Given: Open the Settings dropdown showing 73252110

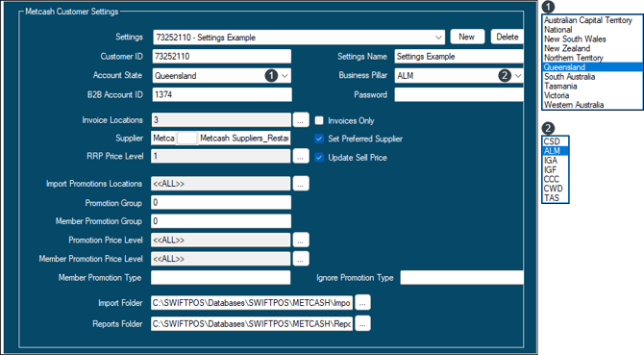Looking at the screenshot, I should [x=299, y=38].
